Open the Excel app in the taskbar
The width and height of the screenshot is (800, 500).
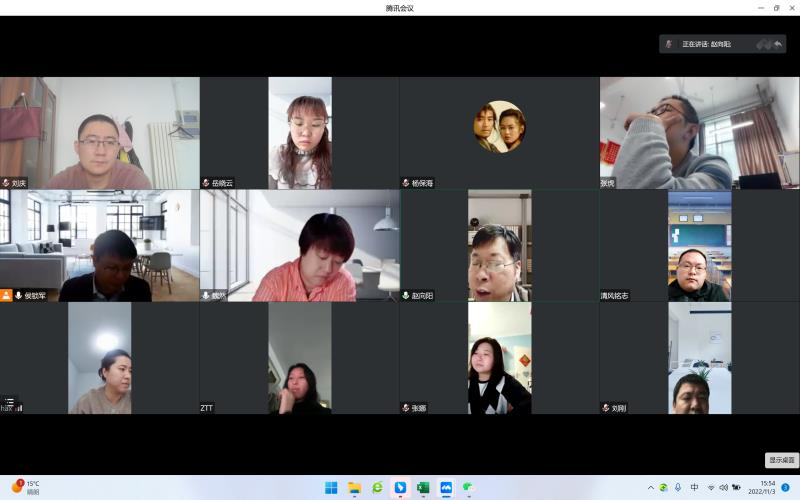(x=423, y=488)
